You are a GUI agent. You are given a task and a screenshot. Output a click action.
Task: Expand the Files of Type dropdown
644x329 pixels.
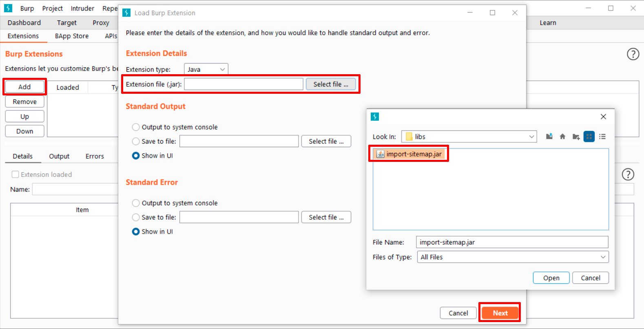click(x=513, y=257)
